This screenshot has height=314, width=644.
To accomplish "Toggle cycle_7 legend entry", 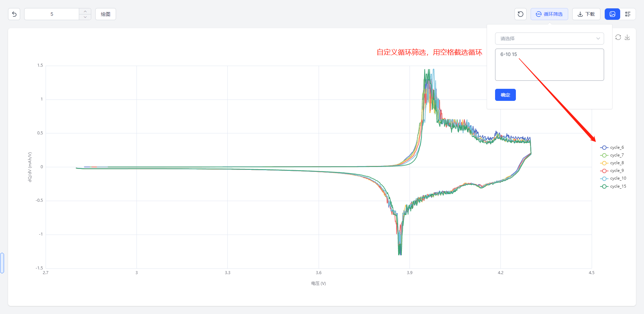I will coord(612,155).
